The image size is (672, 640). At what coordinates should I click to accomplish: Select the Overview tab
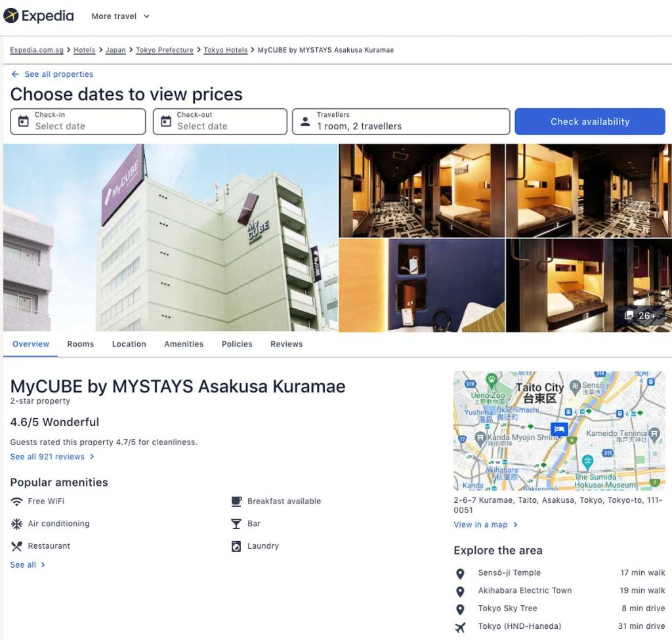pyautogui.click(x=31, y=344)
